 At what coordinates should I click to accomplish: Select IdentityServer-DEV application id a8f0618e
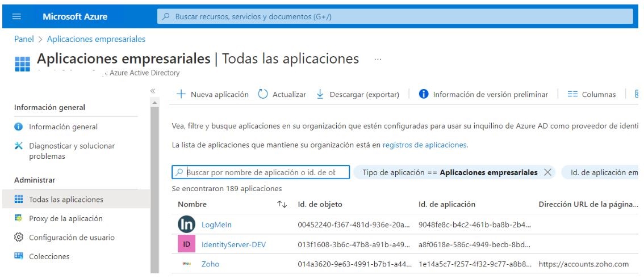475,244
